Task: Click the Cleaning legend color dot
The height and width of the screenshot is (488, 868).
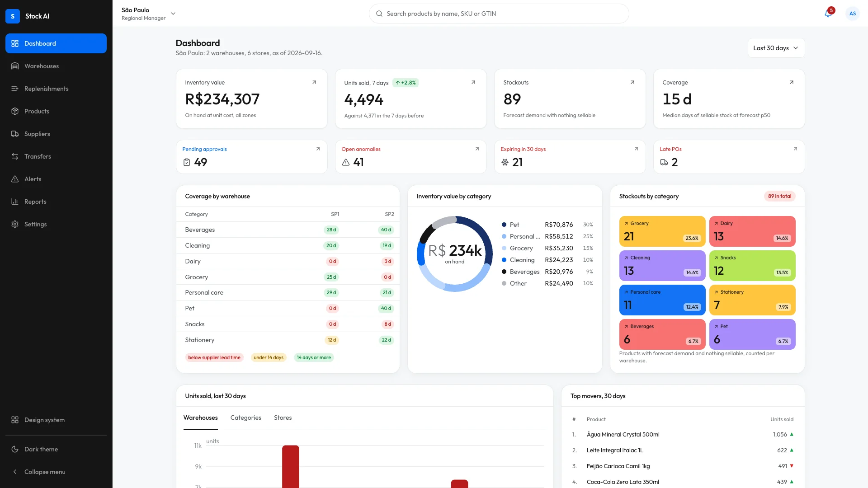Action: 504,260
